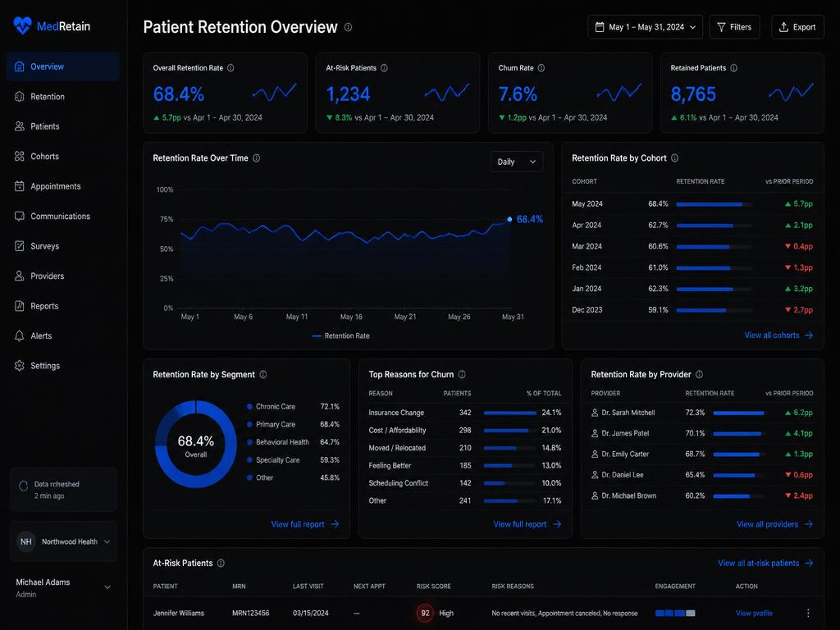This screenshot has height=630, width=840.
Task: Click the May 2024 cohort row
Action: [x=692, y=203]
